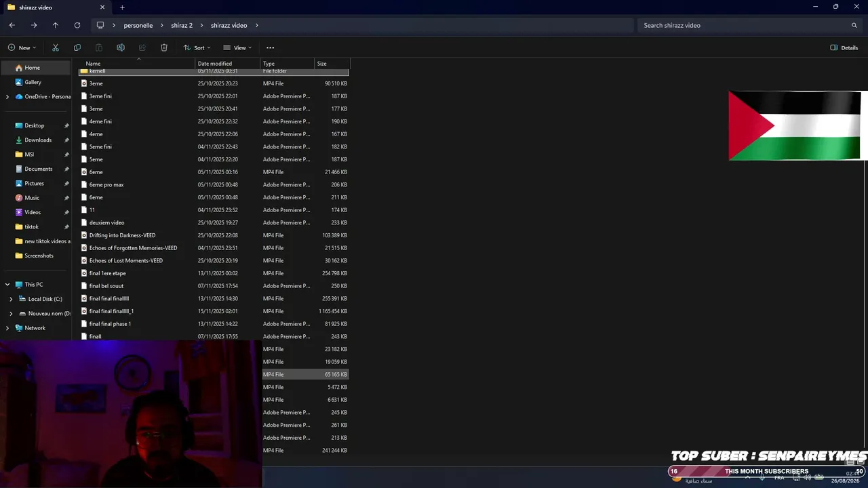The height and width of the screenshot is (488, 868).
Task: Select the final final finalllll_1 file
Action: [x=214, y=311]
